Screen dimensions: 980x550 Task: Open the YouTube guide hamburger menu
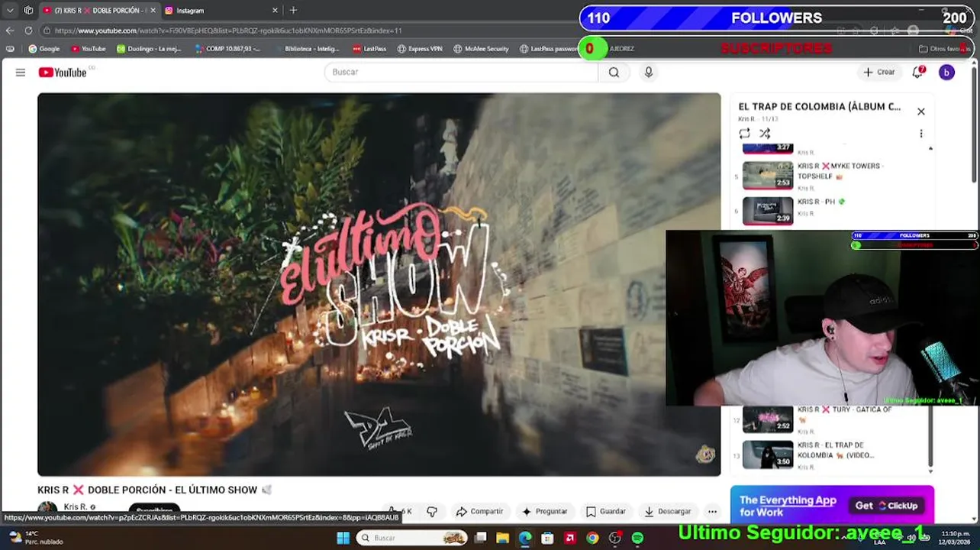[21, 72]
